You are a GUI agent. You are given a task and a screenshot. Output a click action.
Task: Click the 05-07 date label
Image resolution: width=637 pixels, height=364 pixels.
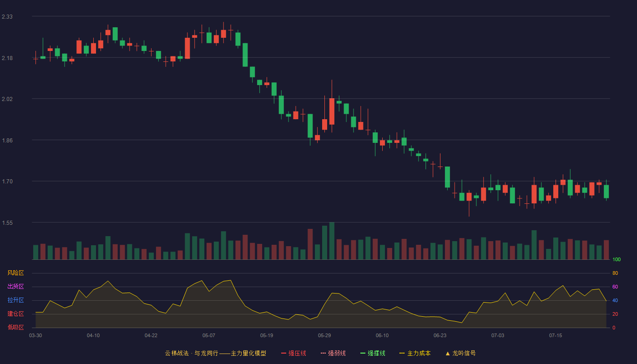click(209, 335)
